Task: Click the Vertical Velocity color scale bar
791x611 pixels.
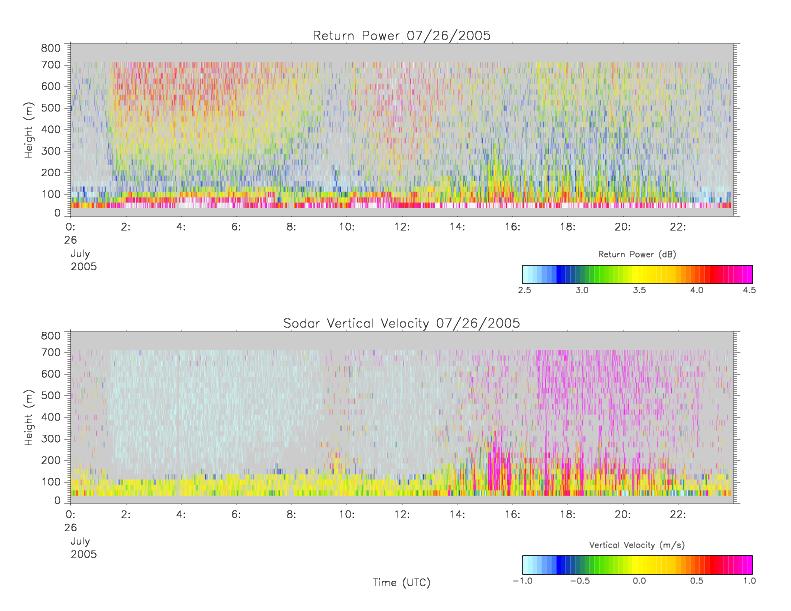Action: coord(637,565)
